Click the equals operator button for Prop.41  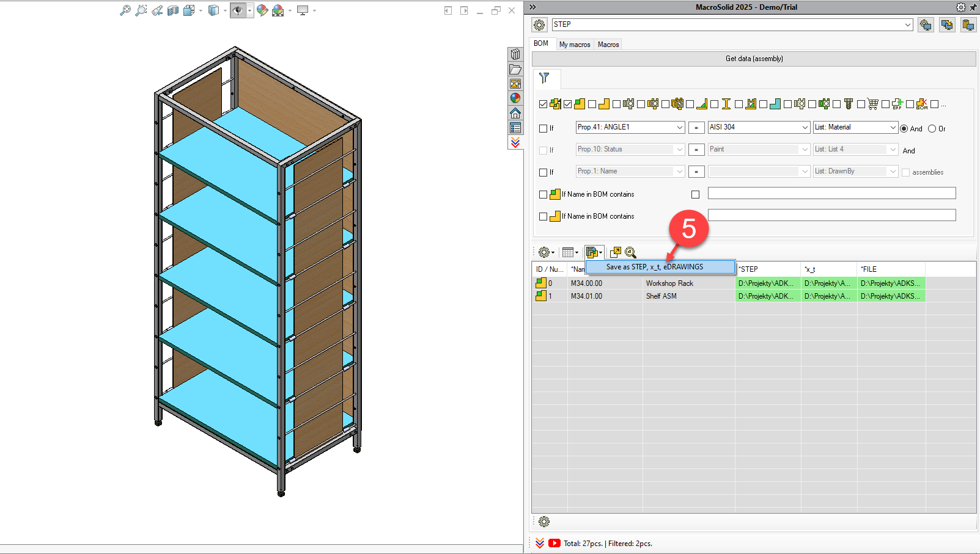[696, 128]
